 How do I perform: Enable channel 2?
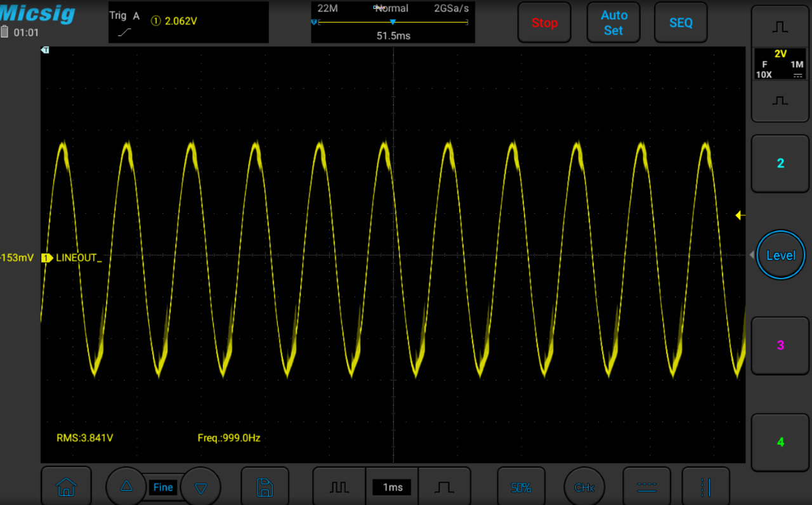coord(780,163)
